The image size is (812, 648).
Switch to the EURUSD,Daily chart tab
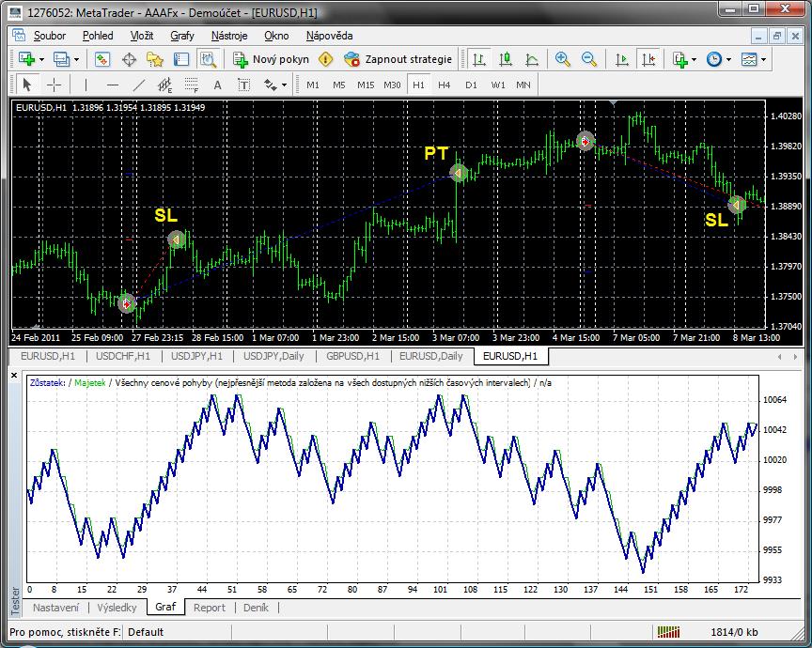tap(430, 356)
